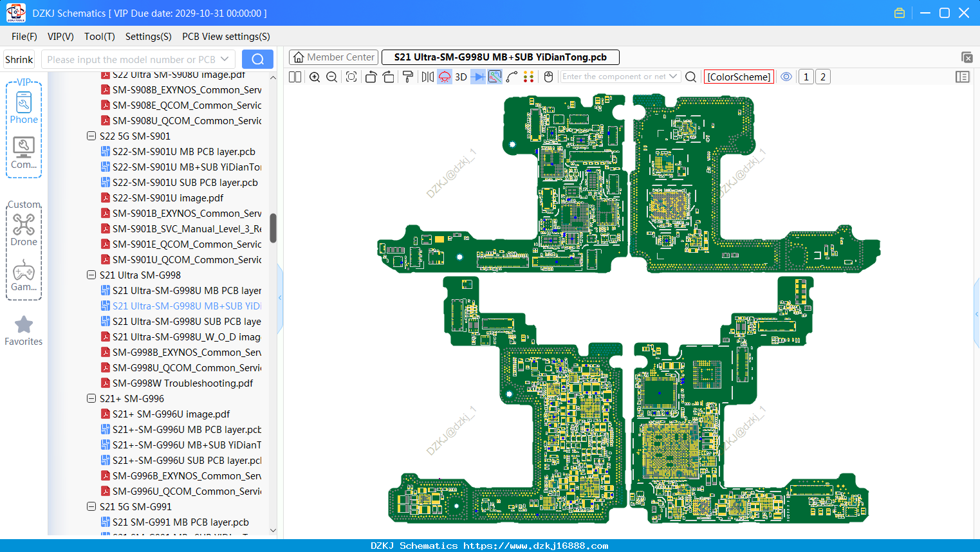Rotate the board clockwise
Image resolution: width=980 pixels, height=552 pixels.
[x=389, y=77]
